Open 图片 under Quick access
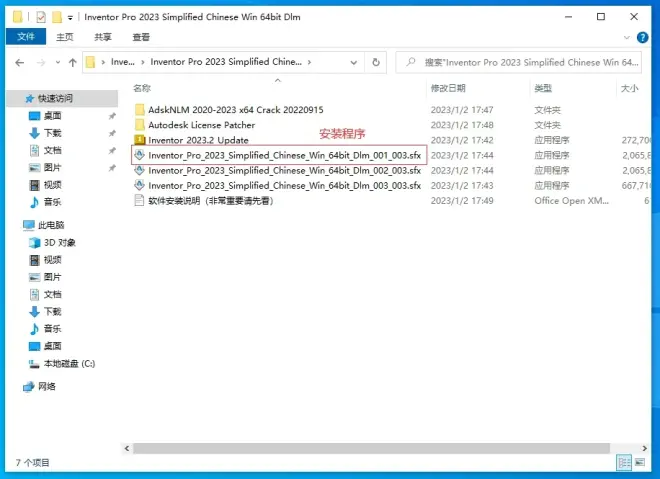660x479 pixels. pos(52,168)
